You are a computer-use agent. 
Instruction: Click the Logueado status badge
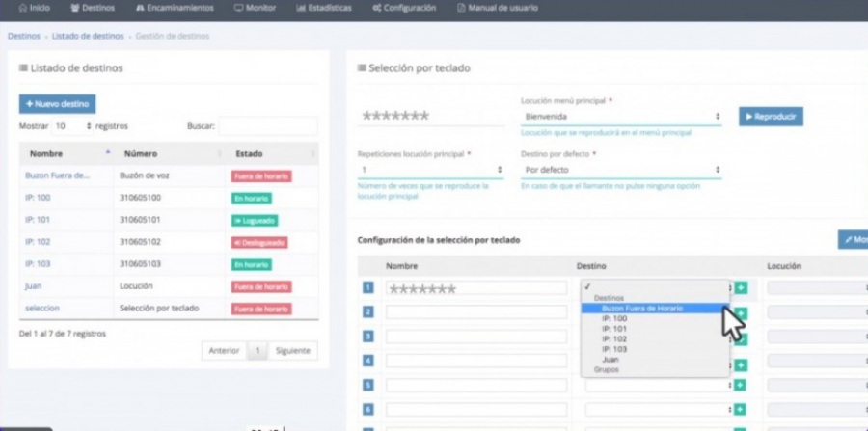[255, 220]
